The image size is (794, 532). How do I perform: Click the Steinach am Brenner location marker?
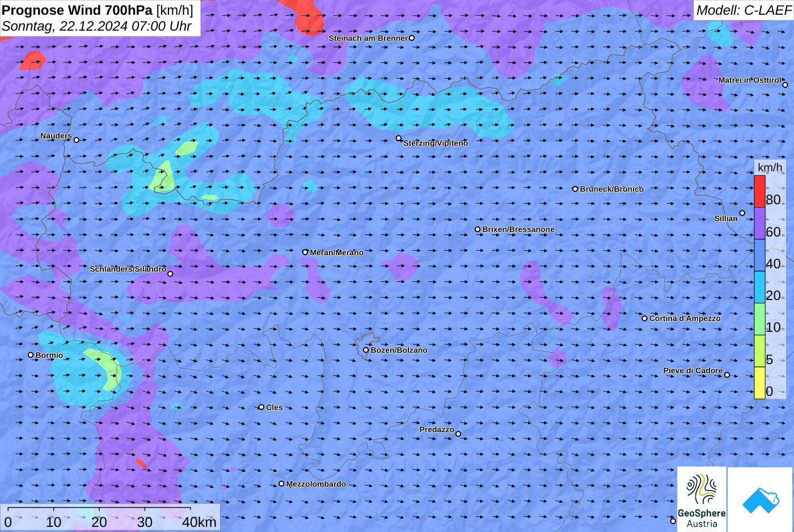pyautogui.click(x=412, y=38)
